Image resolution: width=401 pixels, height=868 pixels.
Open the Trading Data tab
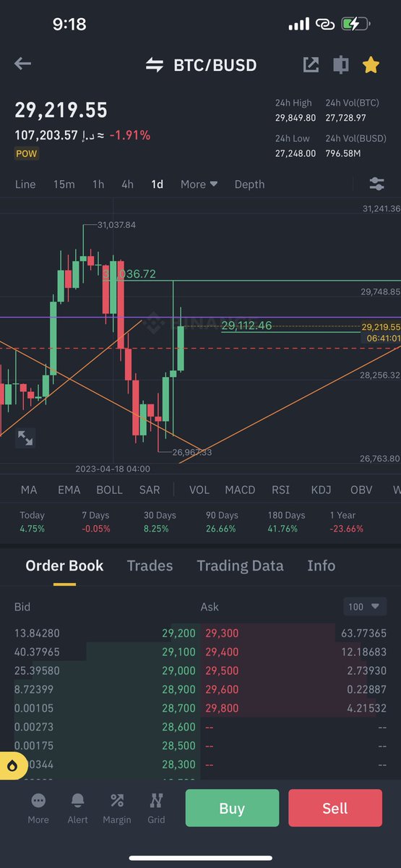click(240, 566)
